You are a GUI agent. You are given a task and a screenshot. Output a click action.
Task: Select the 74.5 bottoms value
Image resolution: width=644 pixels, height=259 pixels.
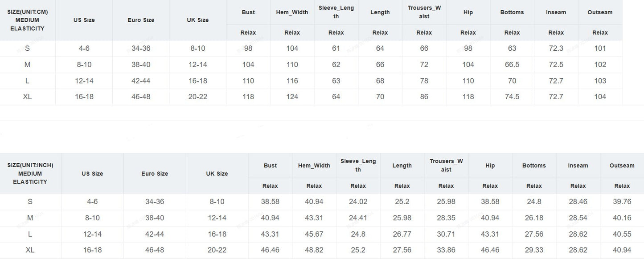pos(512,97)
